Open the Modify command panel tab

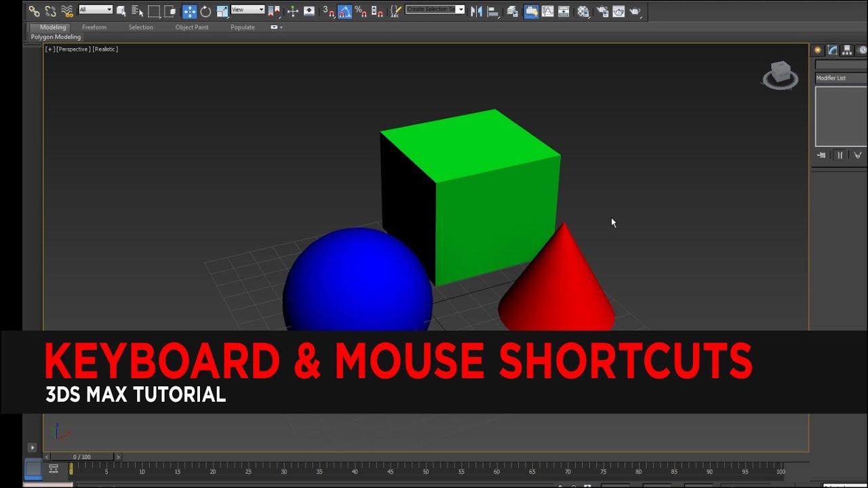tap(833, 50)
